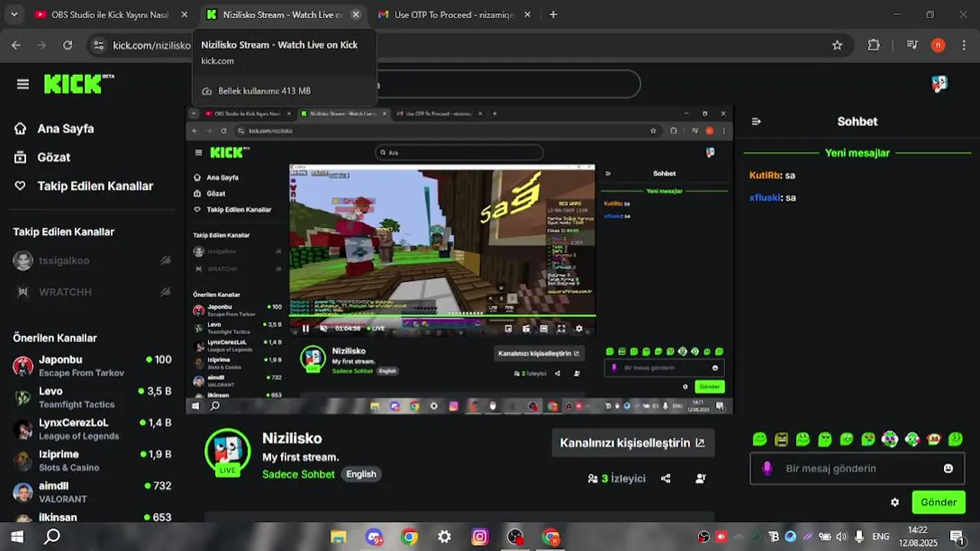Open Windows Settings gear from taskbar

coord(444,537)
